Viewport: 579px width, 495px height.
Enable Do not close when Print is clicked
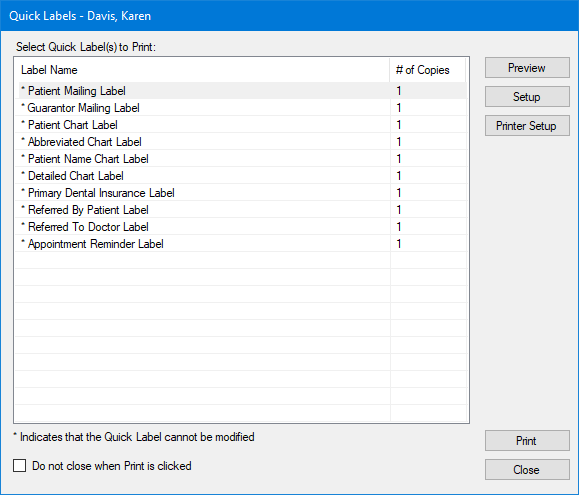(20, 465)
